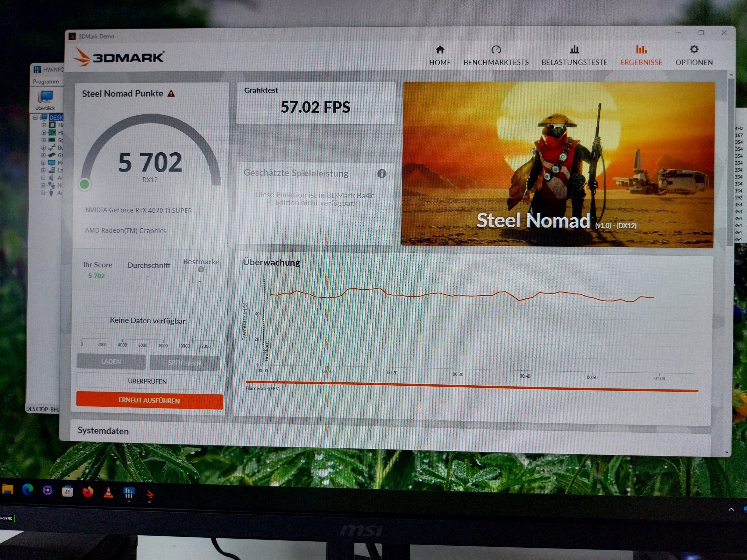Expand the second HWiNFO tree node
747x560 pixels.
pyautogui.click(x=44, y=133)
